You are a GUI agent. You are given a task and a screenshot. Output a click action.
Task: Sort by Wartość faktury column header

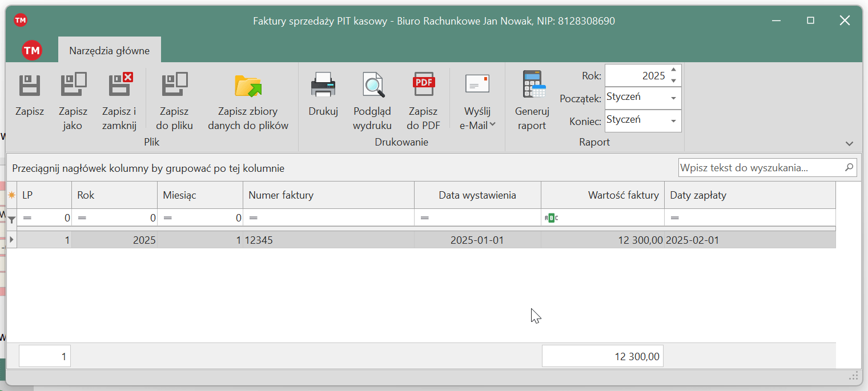coord(602,195)
